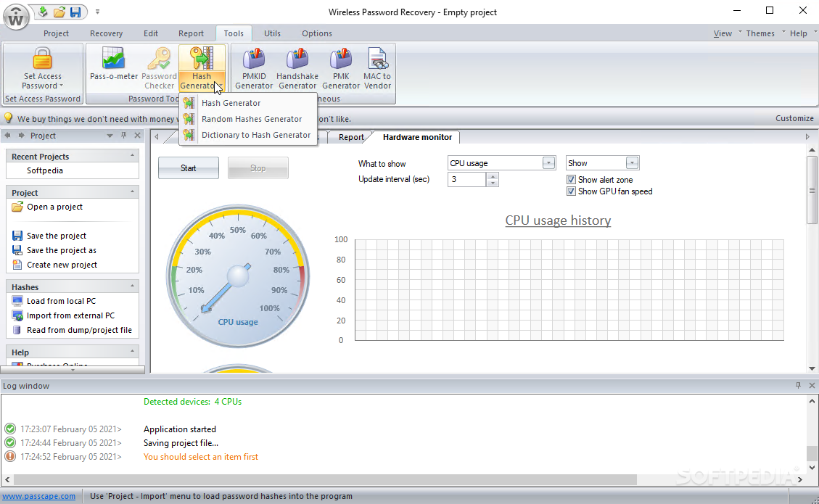This screenshot has height=504, width=819.
Task: Pin the Log window
Action: point(798,386)
